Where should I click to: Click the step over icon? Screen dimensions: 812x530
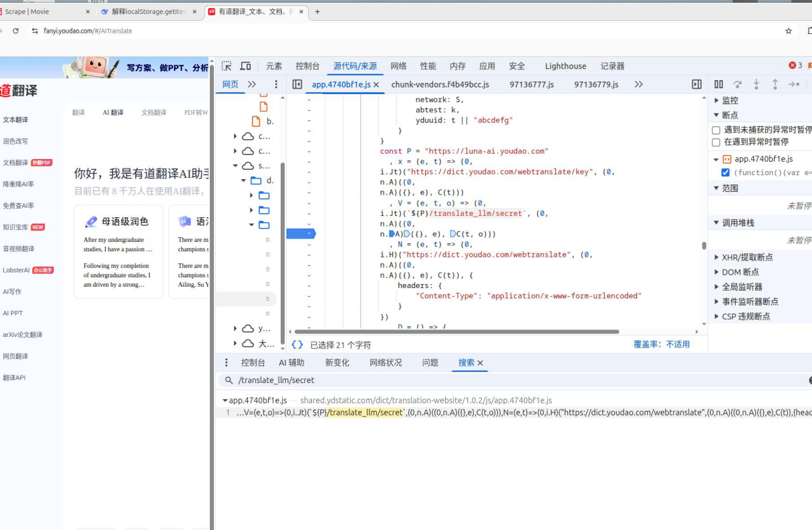[x=738, y=84]
